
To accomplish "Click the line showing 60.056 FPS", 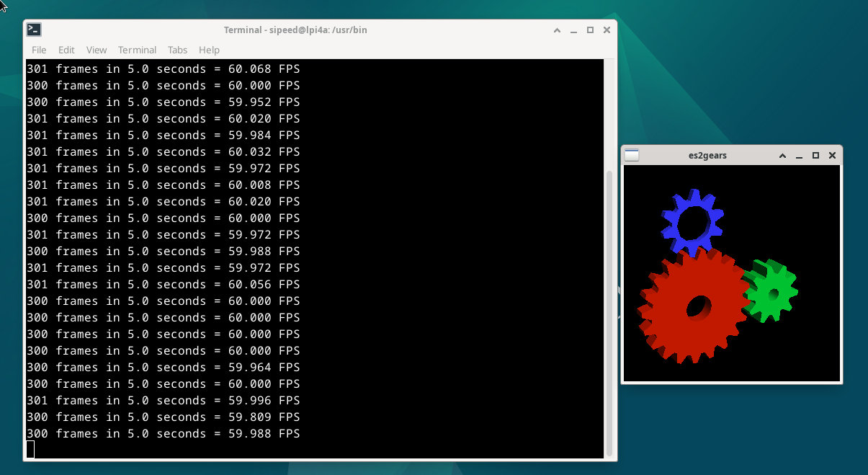I will 164,285.
